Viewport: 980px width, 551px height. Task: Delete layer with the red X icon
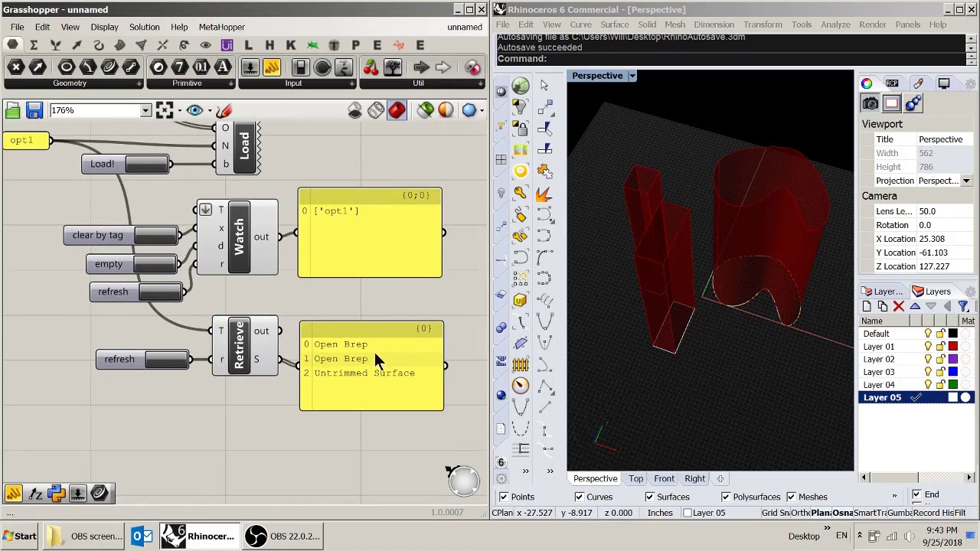tap(898, 306)
